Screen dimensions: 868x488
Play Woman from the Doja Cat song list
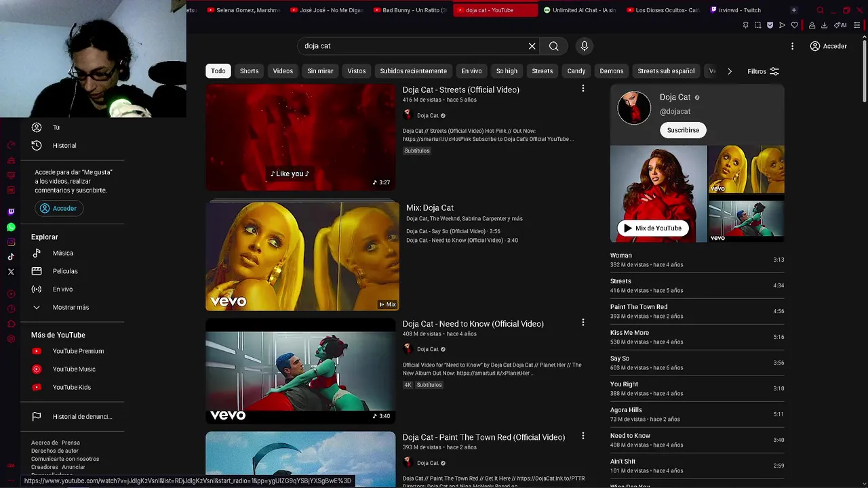click(697, 260)
